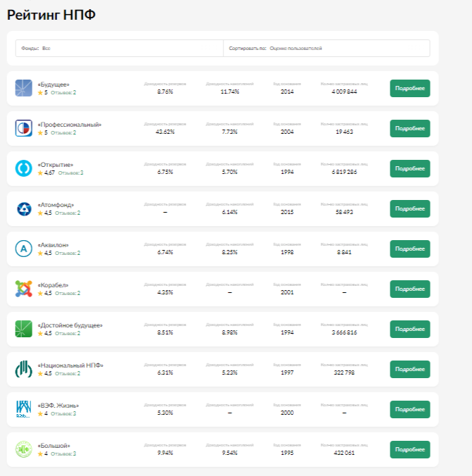
Task: Open the «Национальный НПФ» fund name link
Action: 70,365
